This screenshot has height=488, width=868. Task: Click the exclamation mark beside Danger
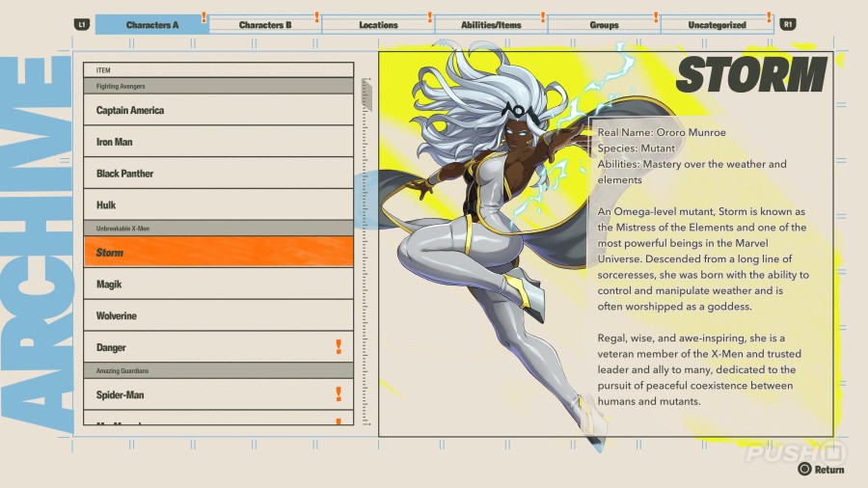339,347
